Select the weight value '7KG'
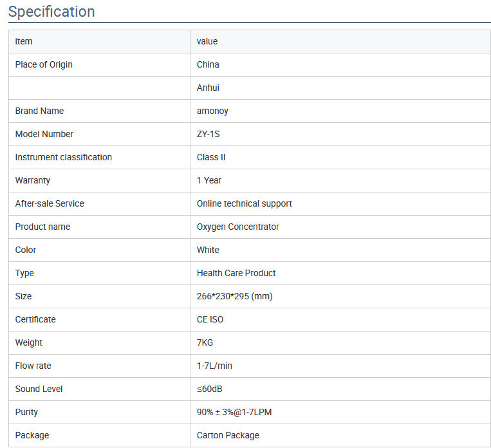491x448 pixels. click(205, 342)
